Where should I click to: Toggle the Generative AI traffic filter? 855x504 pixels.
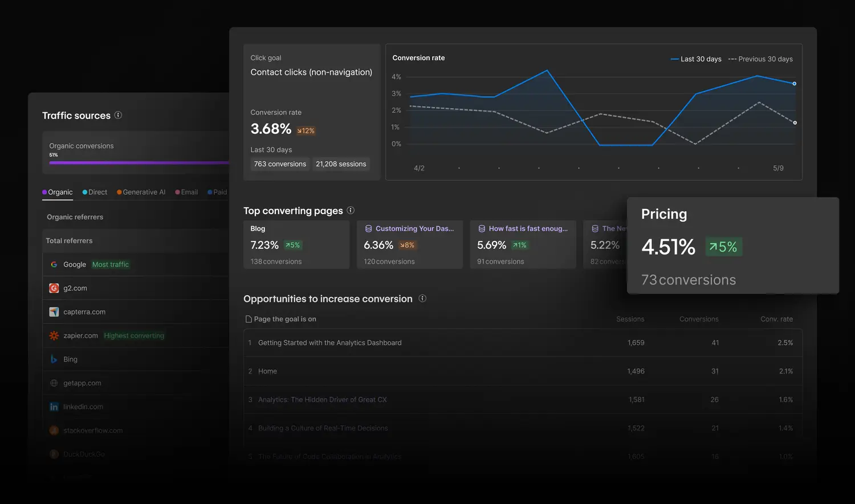[x=141, y=192]
